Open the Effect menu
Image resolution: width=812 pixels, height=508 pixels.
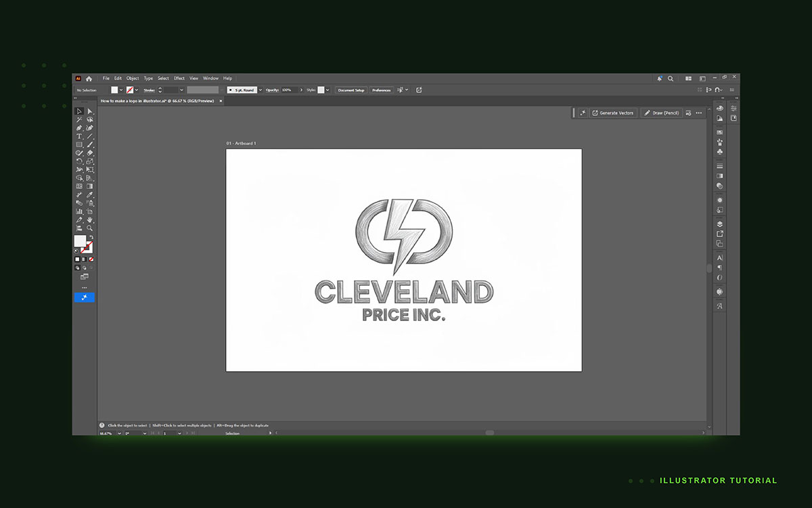179,79
